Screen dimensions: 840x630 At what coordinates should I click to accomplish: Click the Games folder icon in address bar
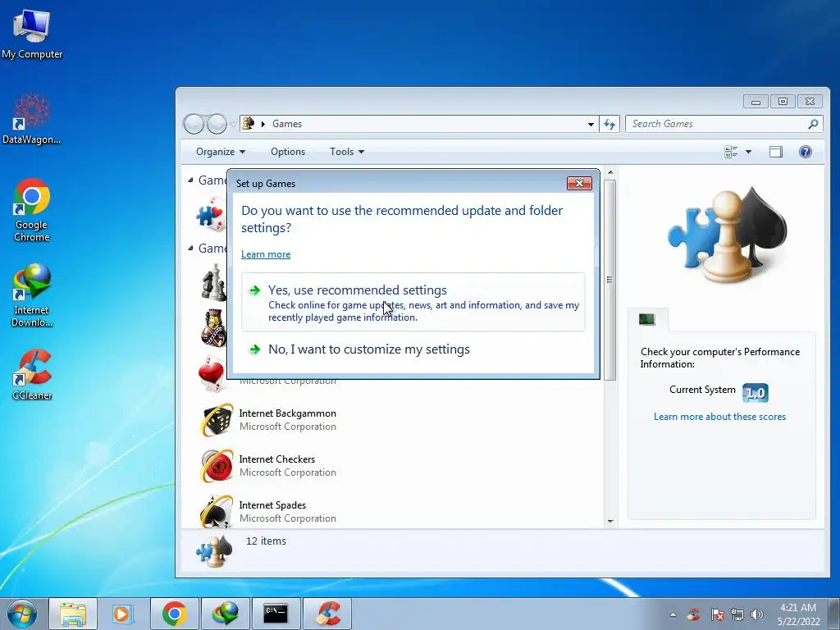point(249,124)
